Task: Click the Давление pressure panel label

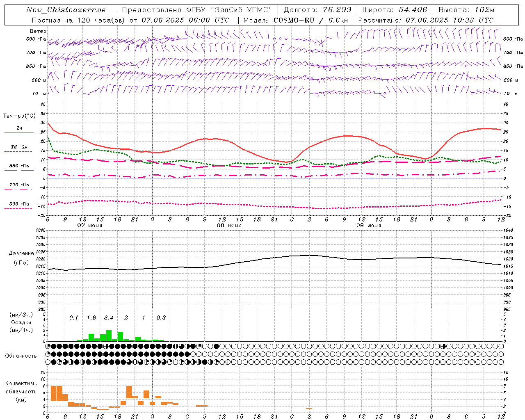Action: [21, 253]
